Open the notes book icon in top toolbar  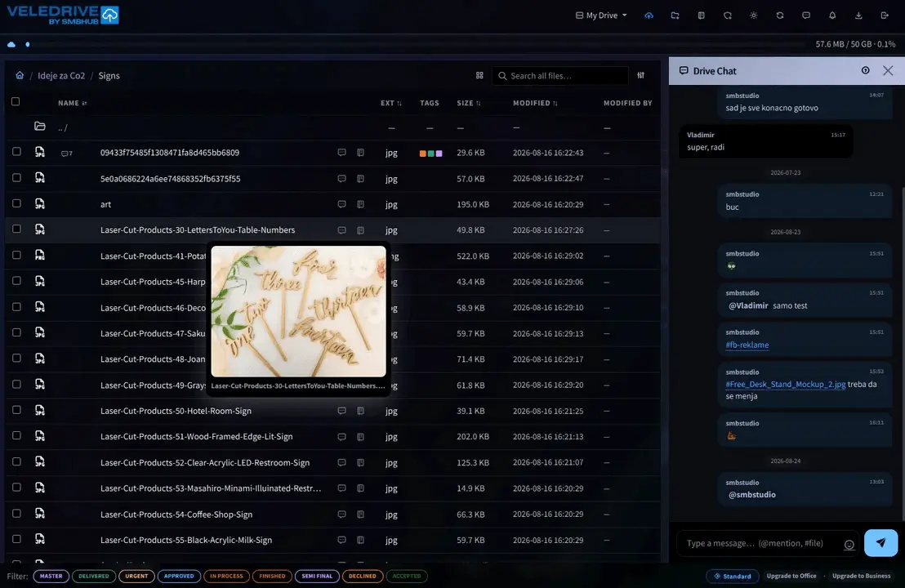[x=702, y=16]
